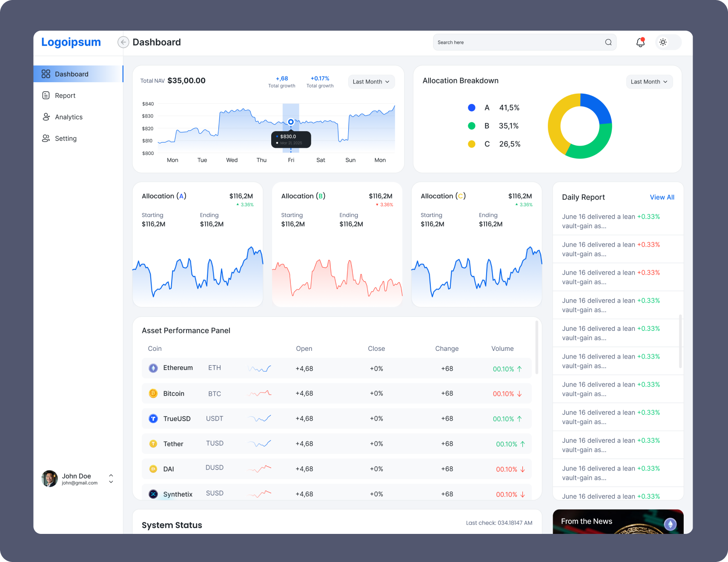Open the From the News card
This screenshot has height=562, width=728.
(618, 522)
